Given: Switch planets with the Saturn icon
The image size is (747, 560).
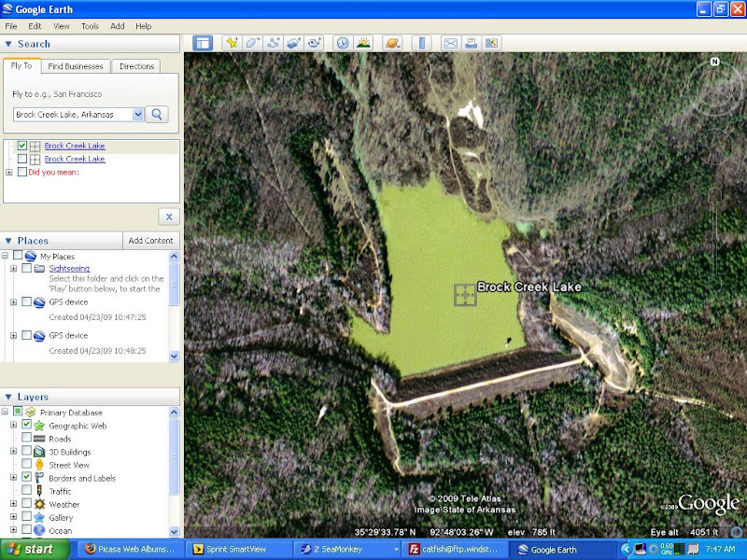Looking at the screenshot, I should coord(392,43).
